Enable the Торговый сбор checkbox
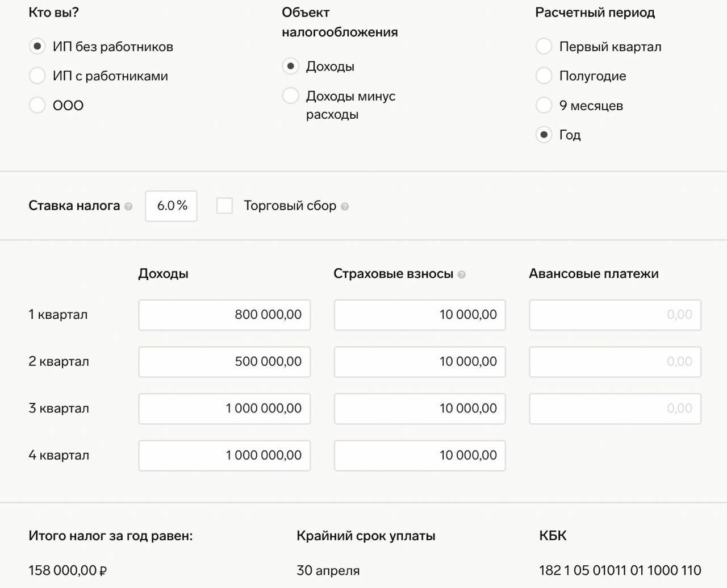727x588 pixels. (224, 206)
